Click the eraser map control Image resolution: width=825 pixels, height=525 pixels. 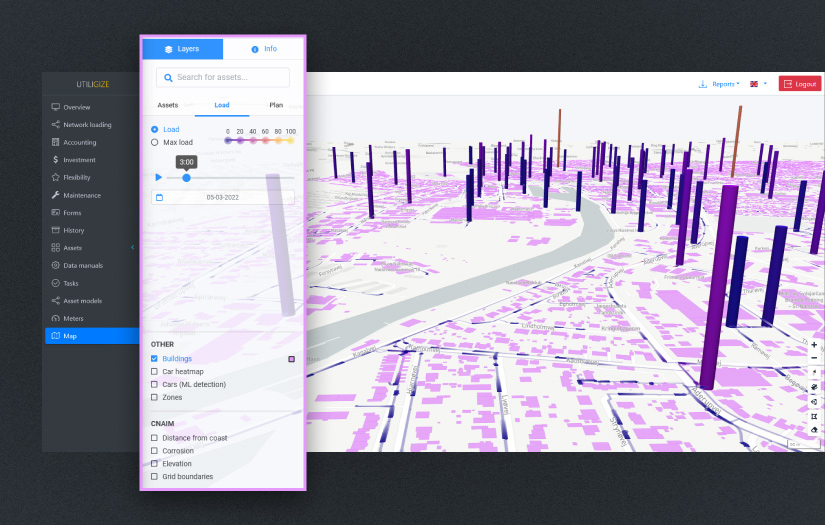pyautogui.click(x=814, y=430)
